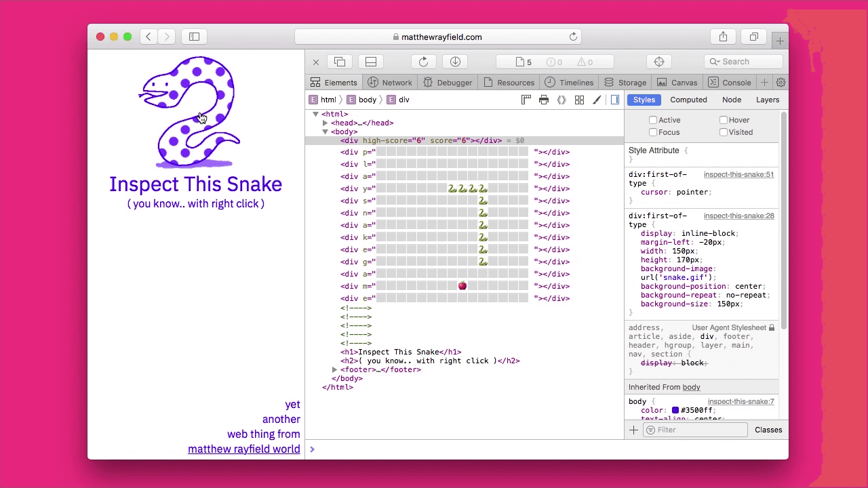Viewport: 868px width, 488px height.
Task: Enable the Active pseudo-class checkbox
Action: pos(653,120)
